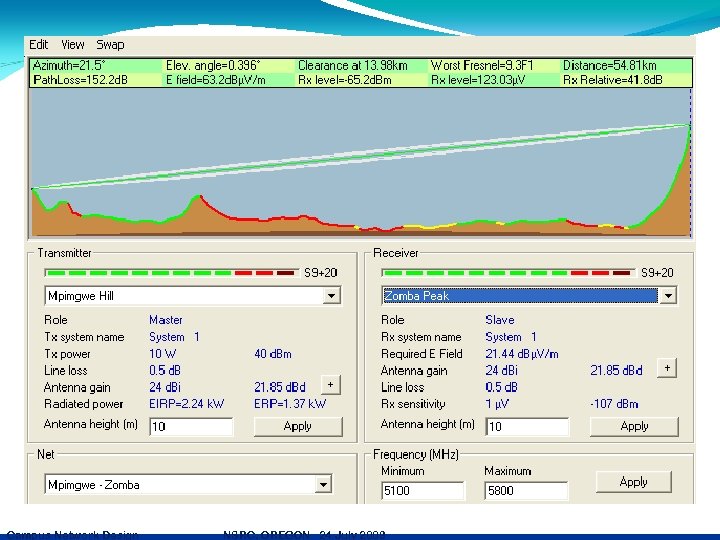720x540 pixels.
Task: Click the PathLoss=152.2dB readout
Action: point(80,80)
